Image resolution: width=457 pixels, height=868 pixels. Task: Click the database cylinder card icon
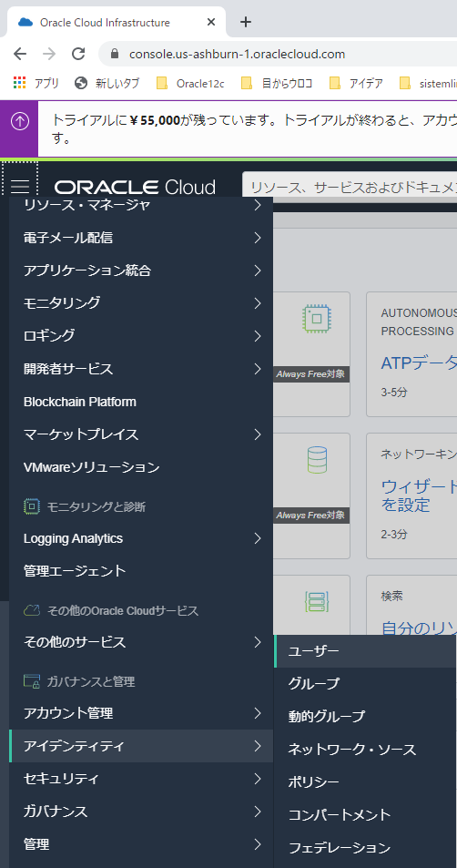coord(317,460)
